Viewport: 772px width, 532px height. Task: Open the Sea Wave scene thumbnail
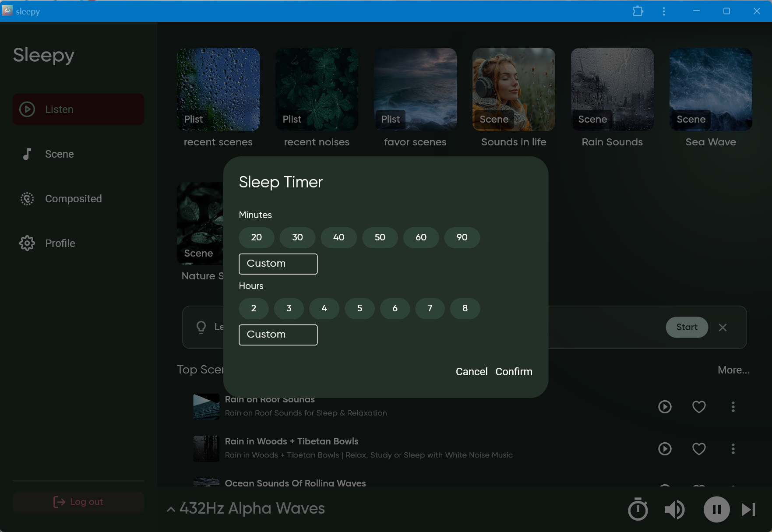click(710, 90)
